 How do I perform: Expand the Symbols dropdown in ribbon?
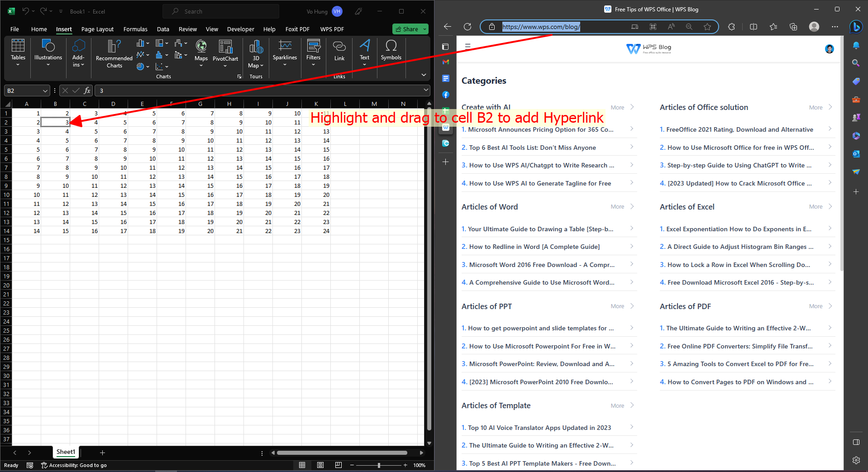pos(391,50)
